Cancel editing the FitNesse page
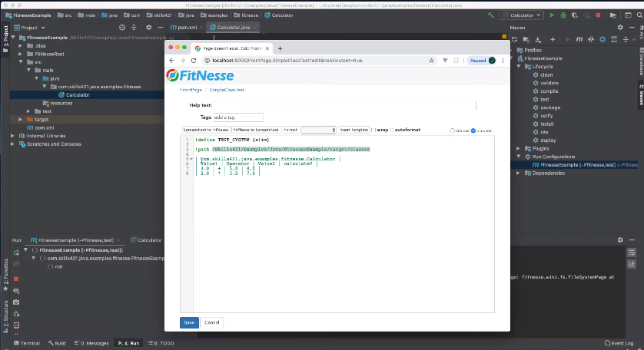 (x=212, y=322)
